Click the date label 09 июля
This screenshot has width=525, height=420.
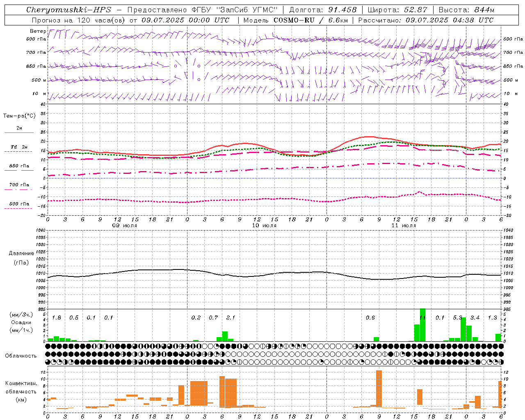pyautogui.click(x=125, y=225)
